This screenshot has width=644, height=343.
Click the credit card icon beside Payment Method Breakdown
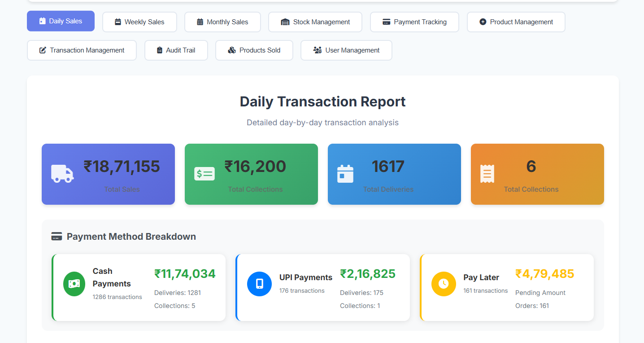point(57,236)
